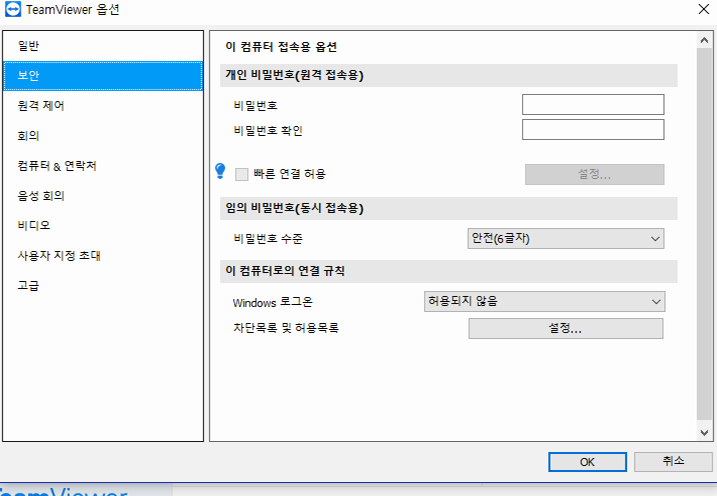
Task: Click the scrollbar up arrow
Action: click(704, 40)
